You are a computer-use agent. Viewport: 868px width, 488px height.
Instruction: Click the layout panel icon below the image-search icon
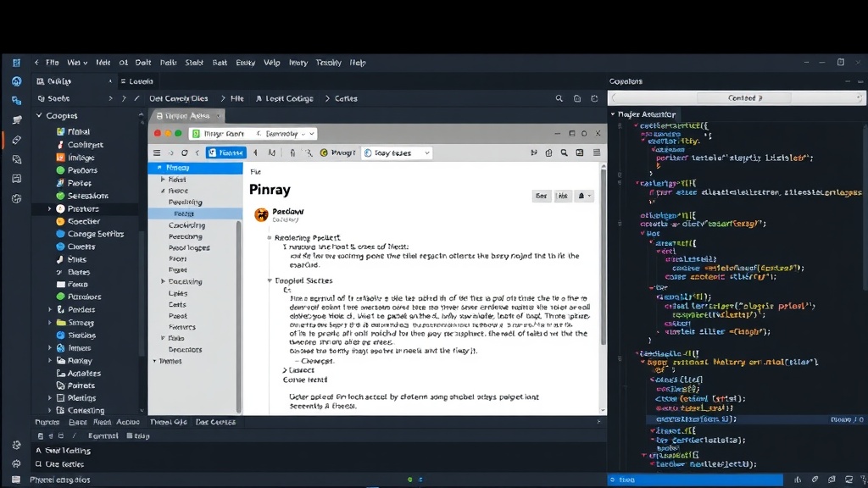tap(17, 179)
